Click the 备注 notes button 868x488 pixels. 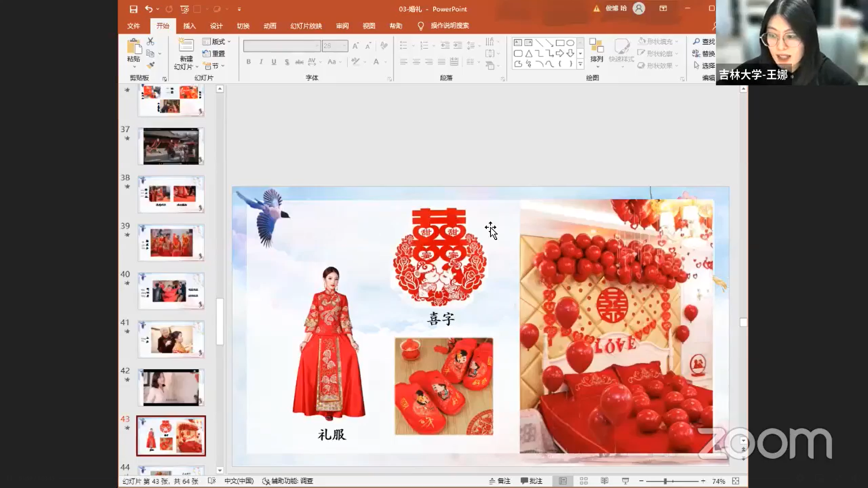500,481
